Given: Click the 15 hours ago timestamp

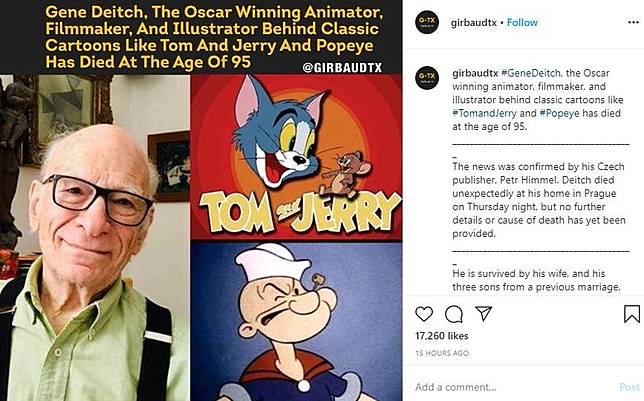Looking at the screenshot, I should (442, 353).
